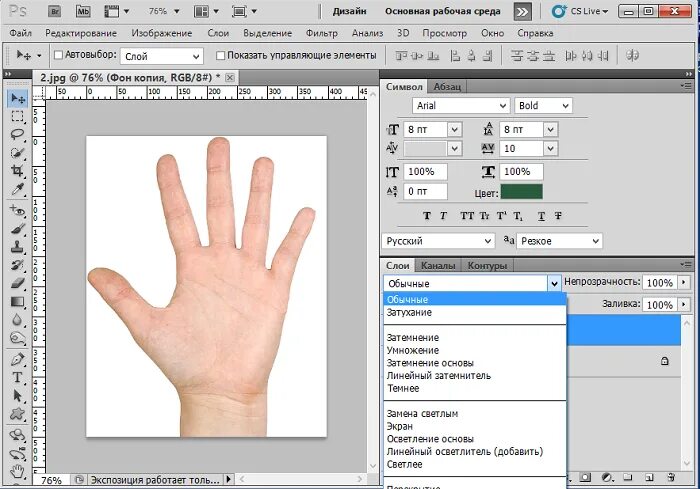Select the Move tool in toolbox
700x489 pixels.
(17, 98)
